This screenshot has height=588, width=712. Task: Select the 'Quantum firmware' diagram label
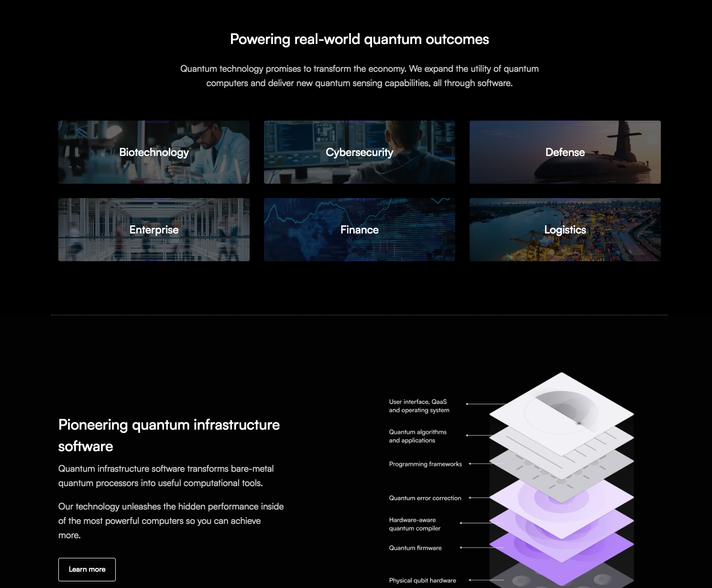[415, 548]
